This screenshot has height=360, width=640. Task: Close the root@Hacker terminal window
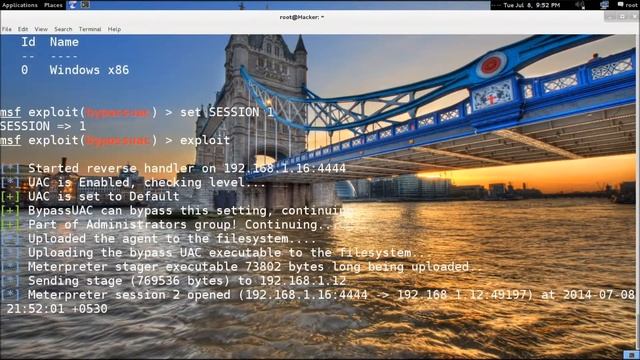coord(634,17)
